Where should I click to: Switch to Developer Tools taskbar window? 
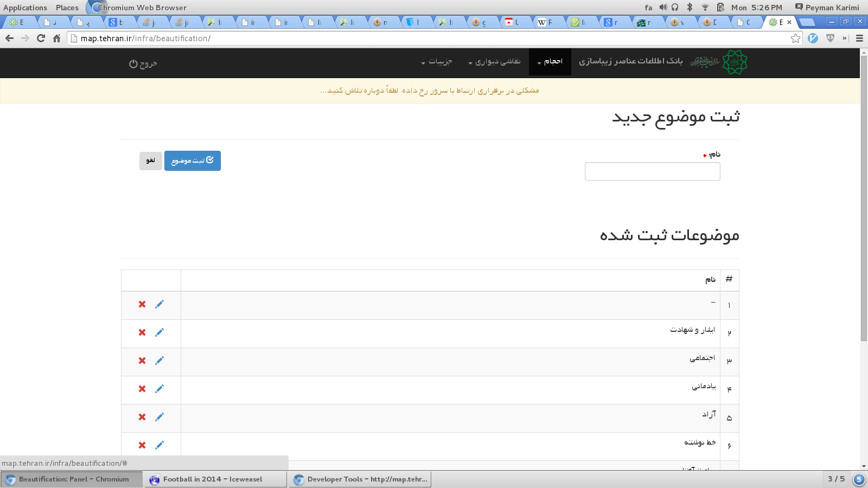(360, 479)
